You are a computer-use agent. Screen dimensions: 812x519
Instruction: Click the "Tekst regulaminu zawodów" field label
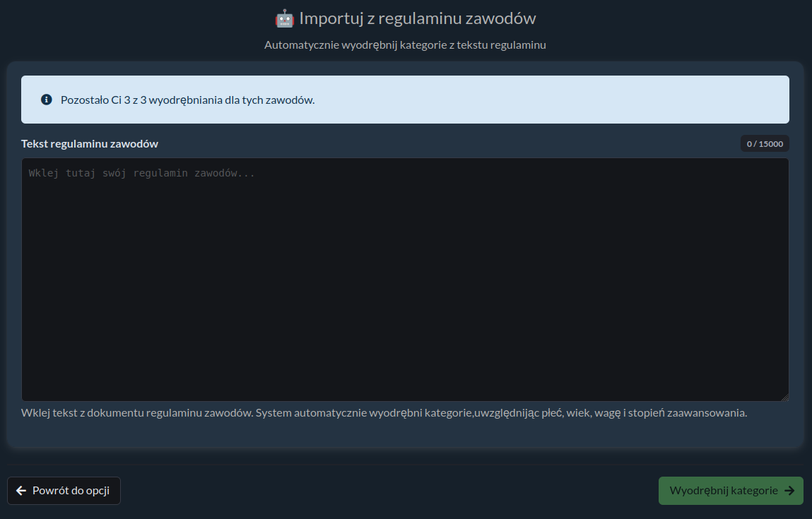click(90, 144)
